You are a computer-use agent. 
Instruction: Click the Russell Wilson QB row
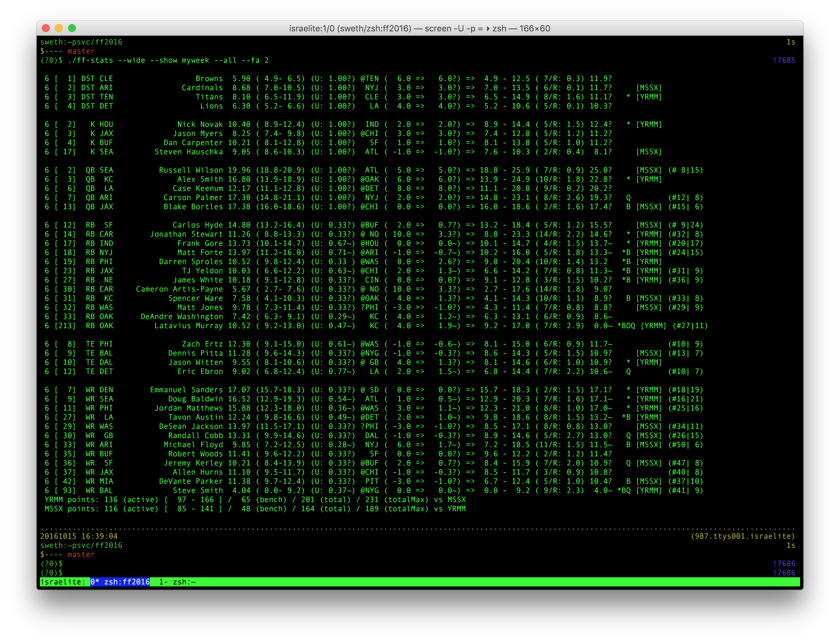191,170
